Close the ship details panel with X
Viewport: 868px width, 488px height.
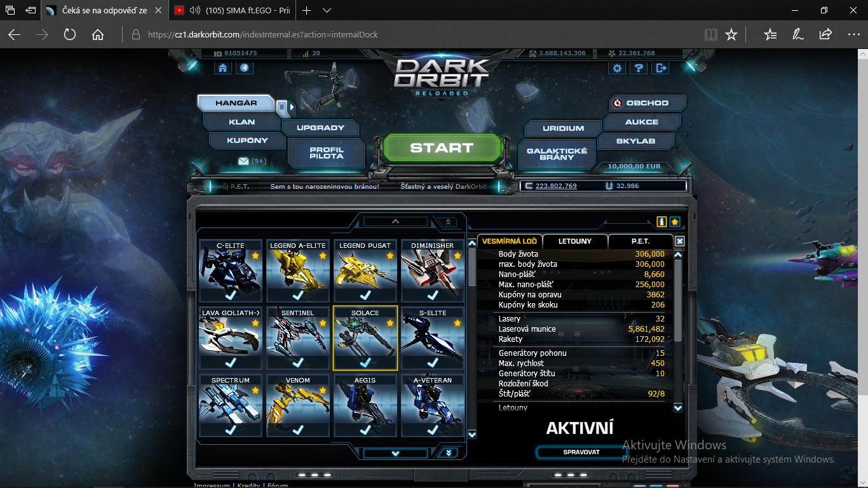click(679, 241)
